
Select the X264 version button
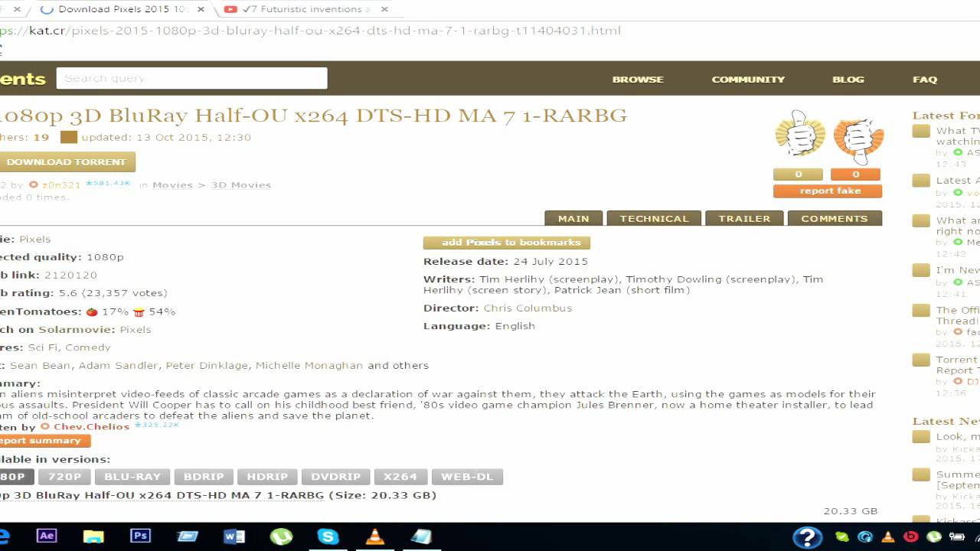(x=400, y=477)
